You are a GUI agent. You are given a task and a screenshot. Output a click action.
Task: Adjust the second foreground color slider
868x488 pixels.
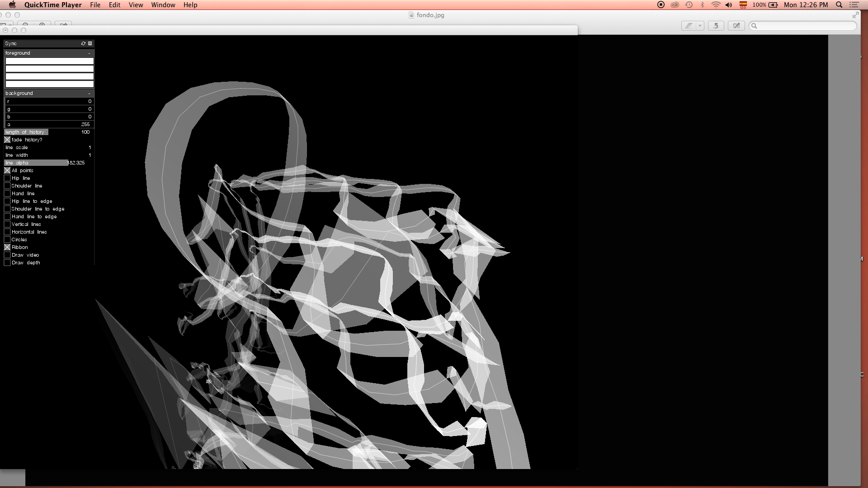click(x=49, y=69)
